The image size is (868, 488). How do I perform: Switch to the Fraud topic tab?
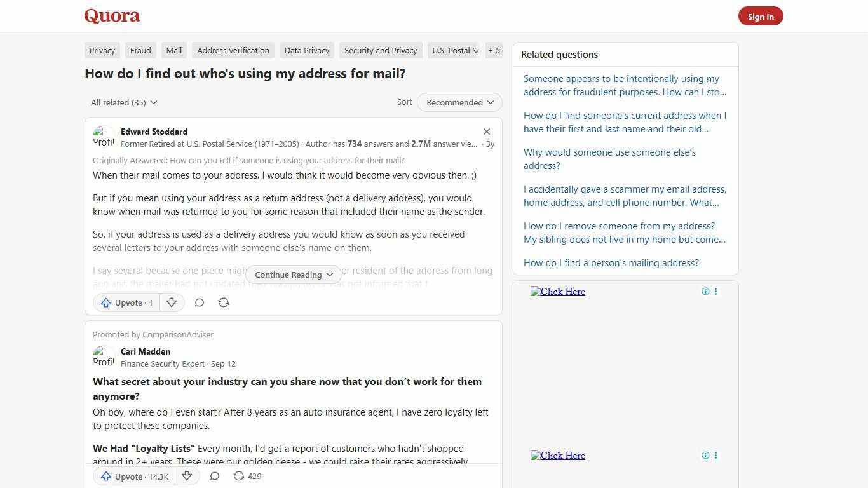coord(140,50)
